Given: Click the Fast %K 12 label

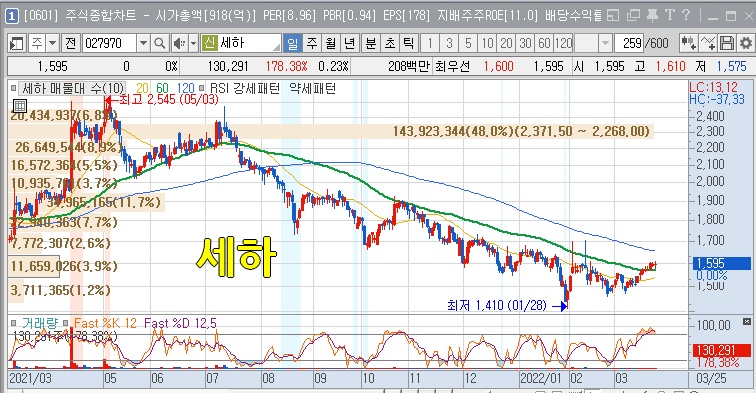Looking at the screenshot, I should pos(106,323).
